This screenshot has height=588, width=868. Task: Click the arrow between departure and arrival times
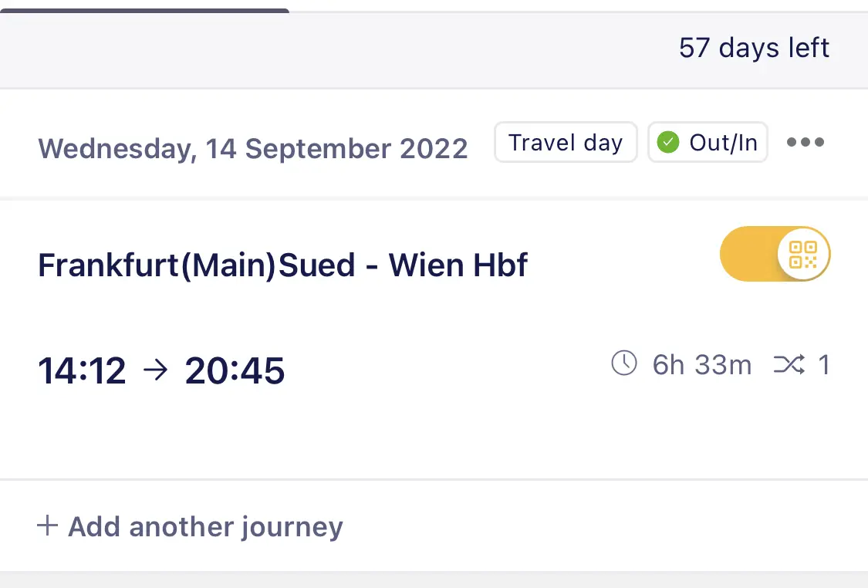point(155,372)
